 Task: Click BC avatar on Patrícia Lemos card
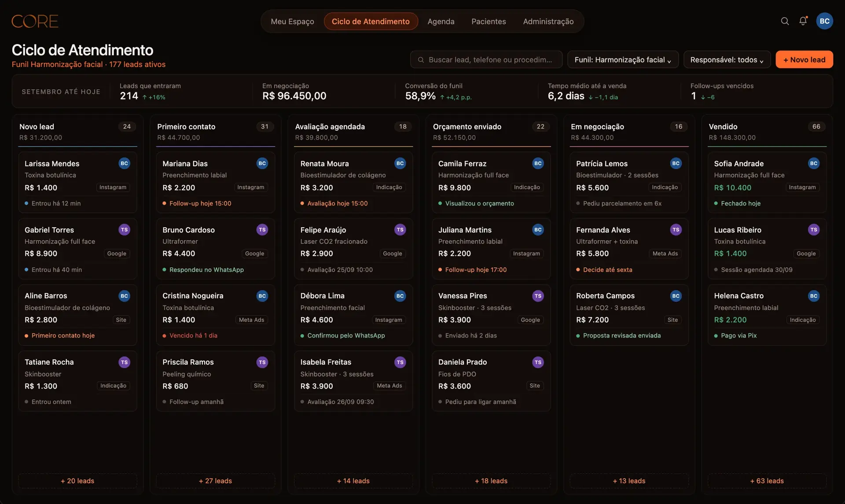(x=676, y=163)
